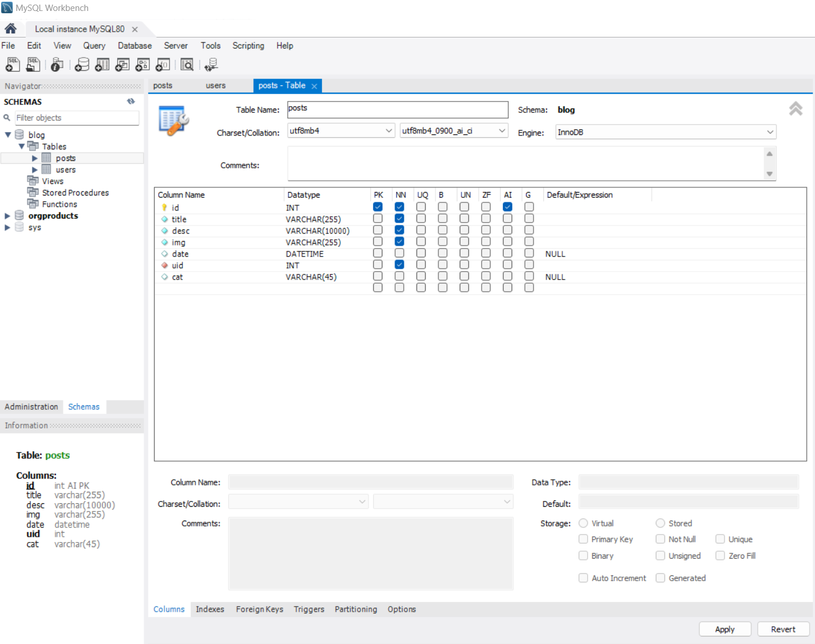This screenshot has width=815, height=644.
Task: Select DATETIME datatype cell of date column
Action: point(305,254)
